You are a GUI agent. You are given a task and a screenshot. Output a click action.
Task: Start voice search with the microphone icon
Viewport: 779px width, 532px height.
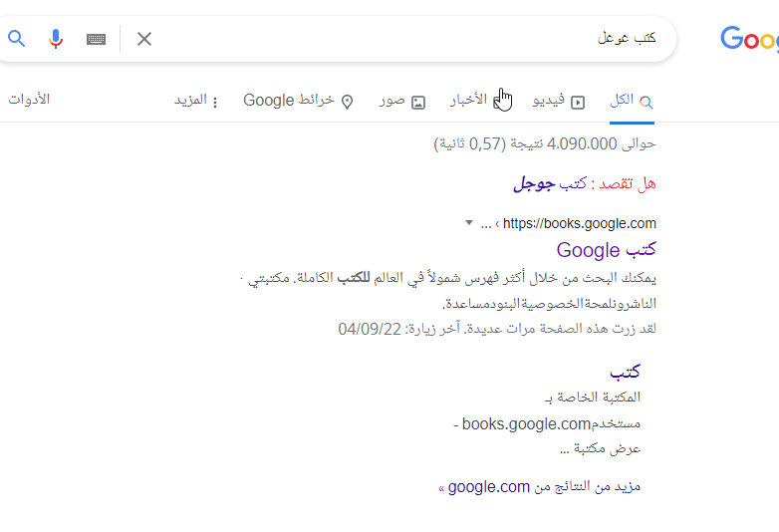tap(56, 39)
